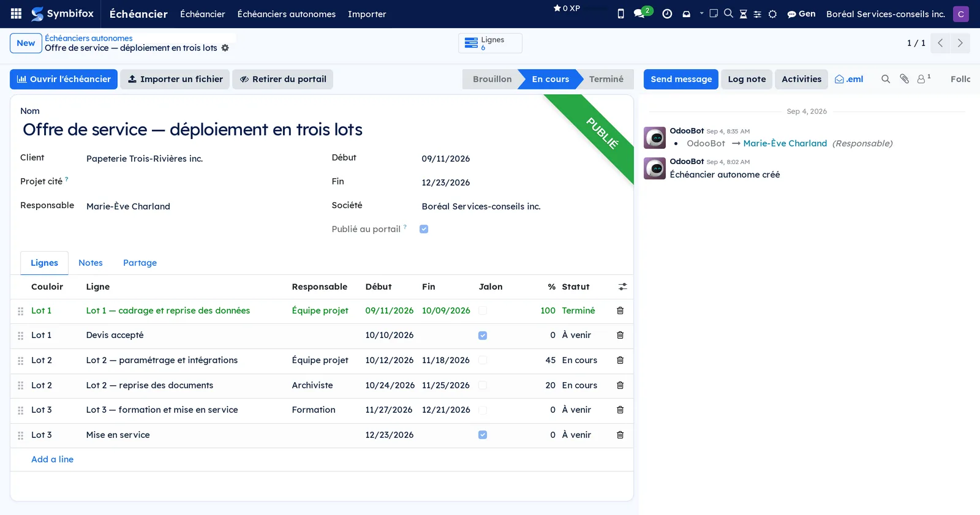Click Marie-Ève Charland link in chatter
Image resolution: width=980 pixels, height=515 pixels.
785,143
